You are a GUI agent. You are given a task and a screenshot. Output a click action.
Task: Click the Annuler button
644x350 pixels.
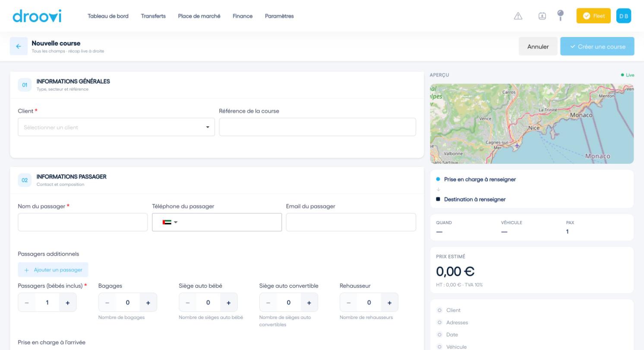538,47
